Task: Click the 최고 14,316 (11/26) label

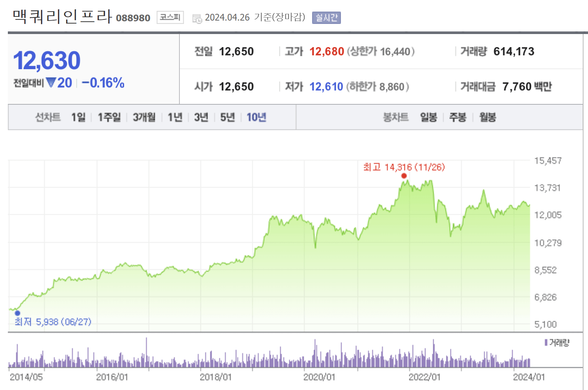Action: 404,167
